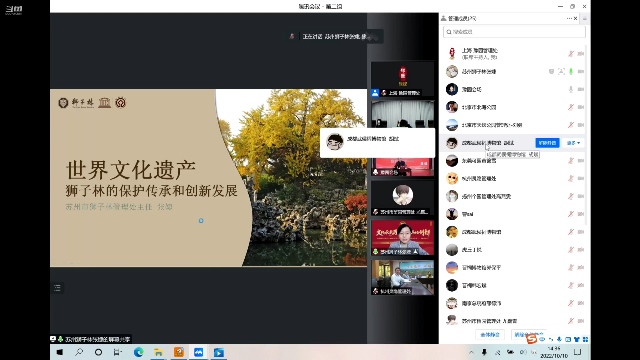This screenshot has height=360, width=640.
Task: Open Windows notification center icon
Action: point(578,352)
